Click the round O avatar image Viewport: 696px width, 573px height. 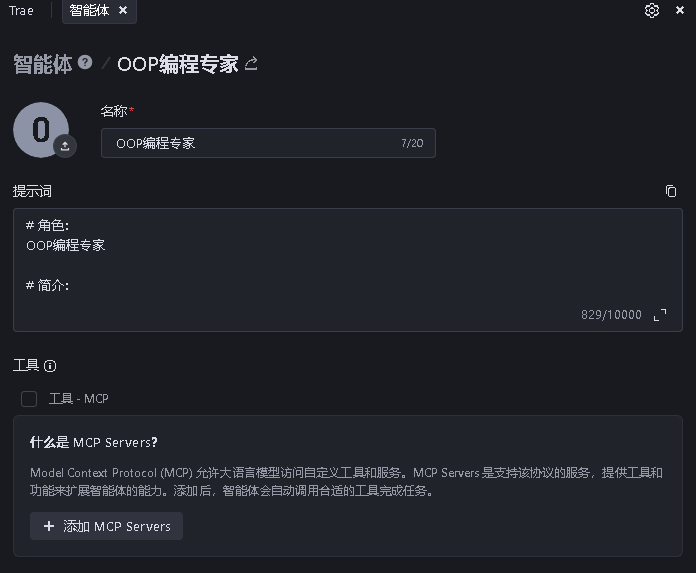(40, 129)
